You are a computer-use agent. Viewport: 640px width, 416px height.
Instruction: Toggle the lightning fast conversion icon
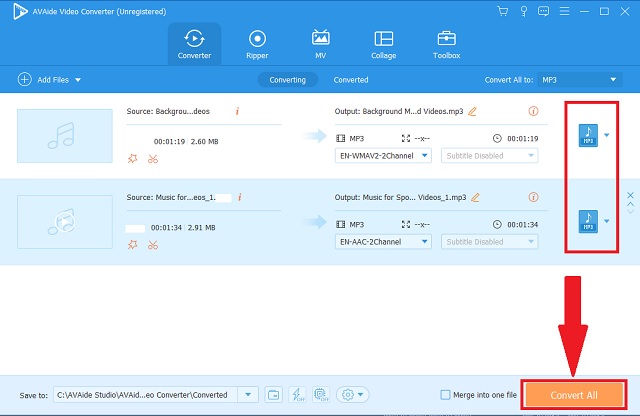[x=297, y=395]
